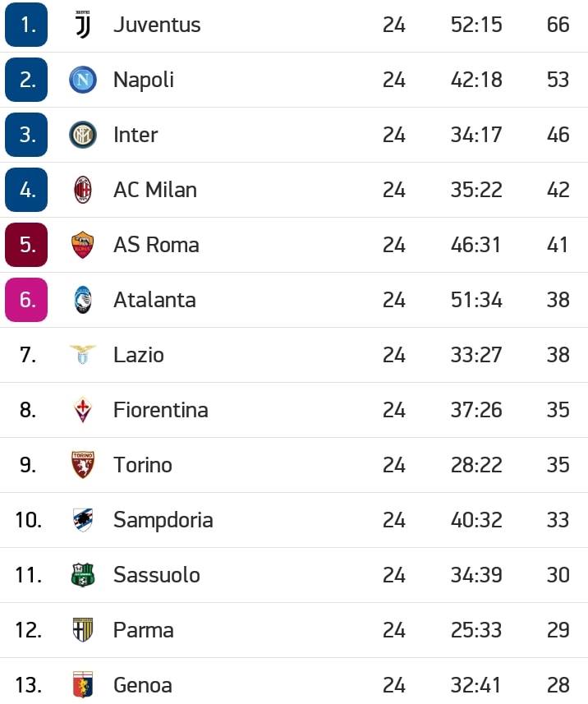Open the Juventus team name link

coord(157,25)
